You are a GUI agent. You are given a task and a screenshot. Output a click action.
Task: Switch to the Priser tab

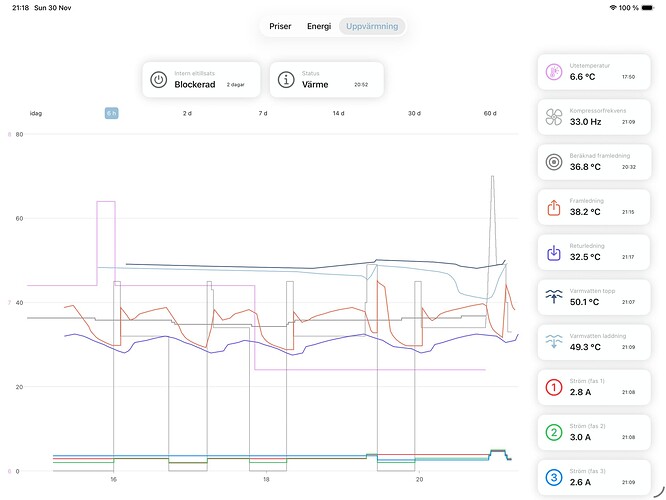click(x=280, y=26)
